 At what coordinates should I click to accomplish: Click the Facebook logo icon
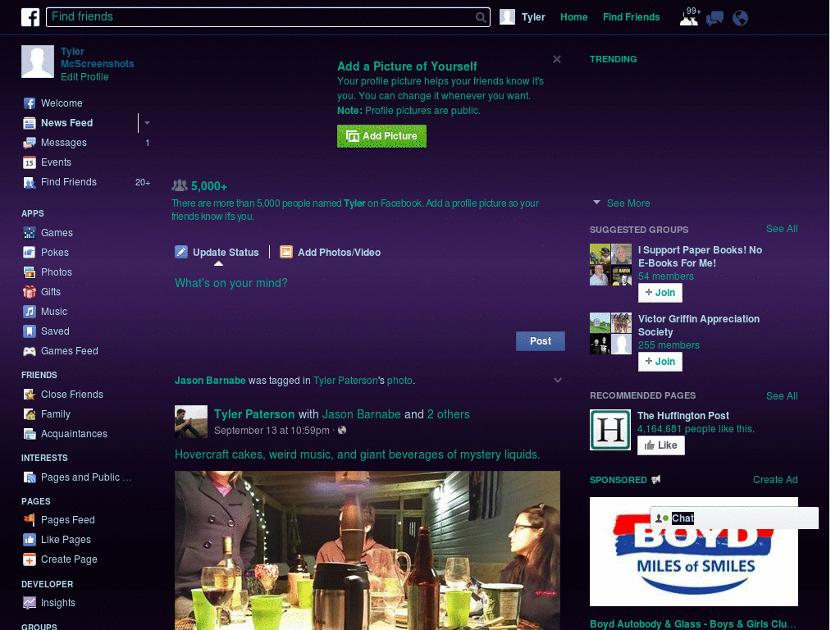(30, 17)
